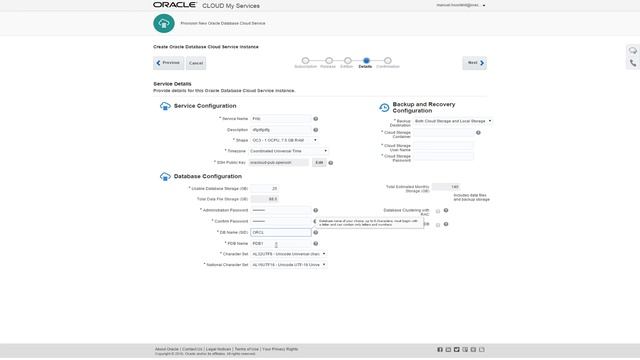Open the Shape dropdown showing OC3

pos(284,140)
